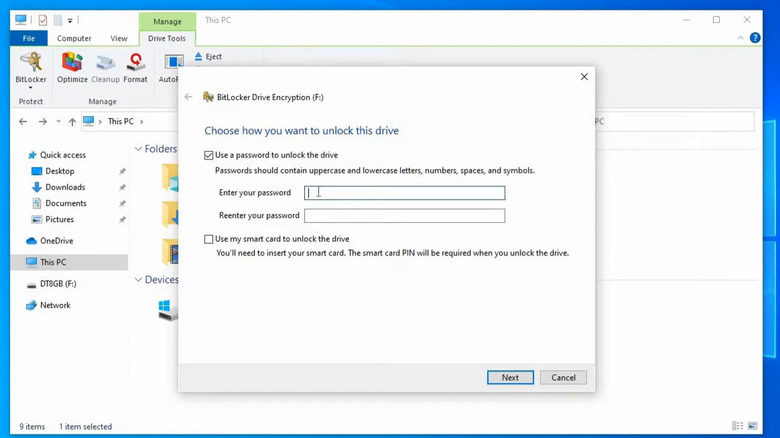Switch to details view icon in status bar
Viewport: 780px width, 438px height.
pyautogui.click(x=738, y=426)
